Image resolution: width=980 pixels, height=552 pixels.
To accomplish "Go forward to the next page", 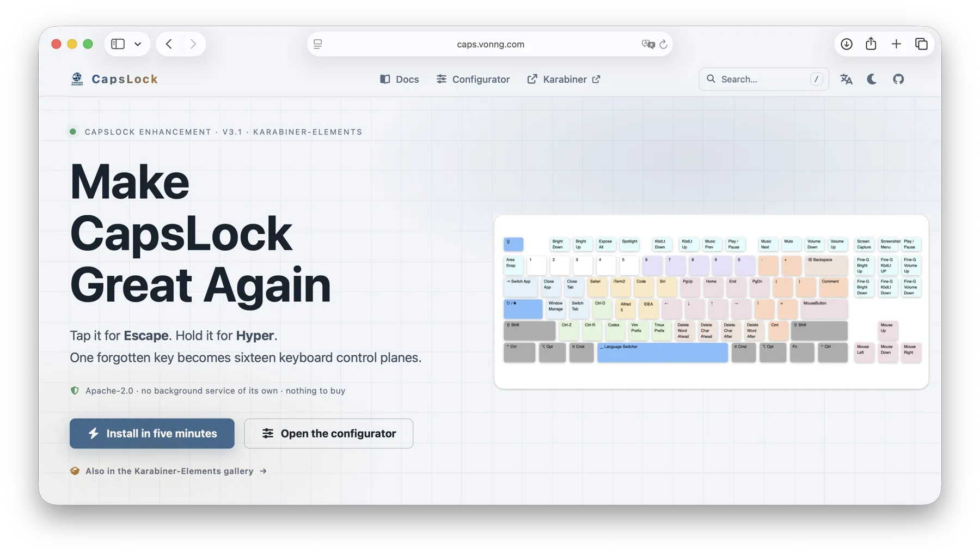I will 193,44.
